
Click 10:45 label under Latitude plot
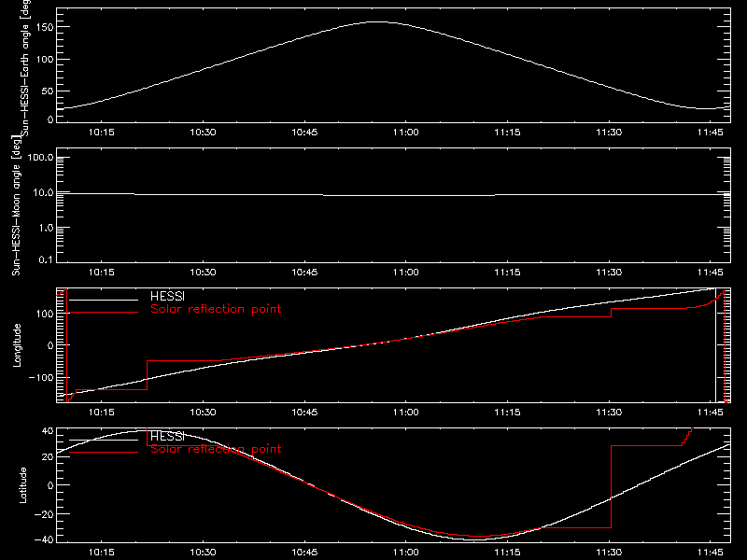coord(304,553)
